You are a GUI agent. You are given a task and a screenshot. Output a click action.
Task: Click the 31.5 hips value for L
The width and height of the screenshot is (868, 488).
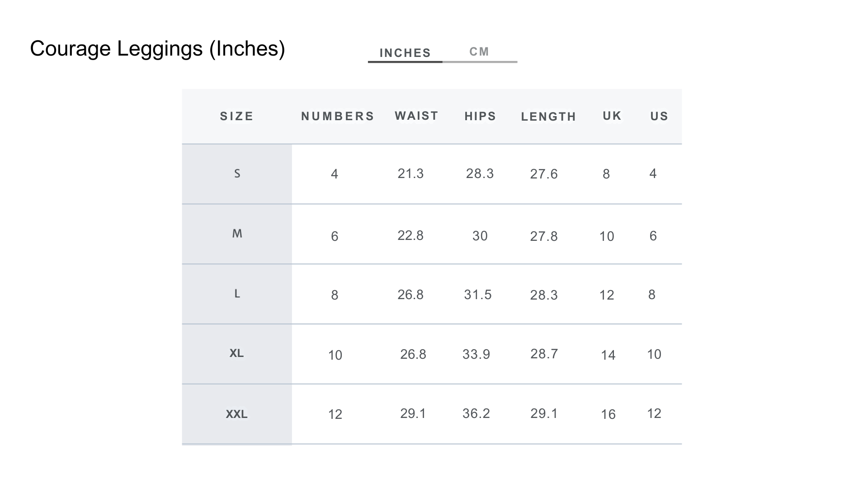478,295
